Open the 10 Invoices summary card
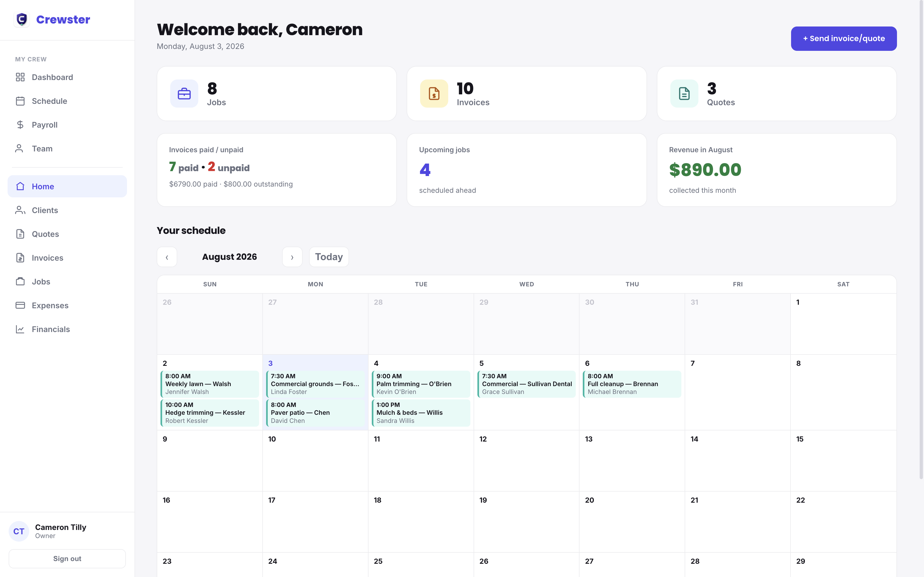 pos(526,94)
